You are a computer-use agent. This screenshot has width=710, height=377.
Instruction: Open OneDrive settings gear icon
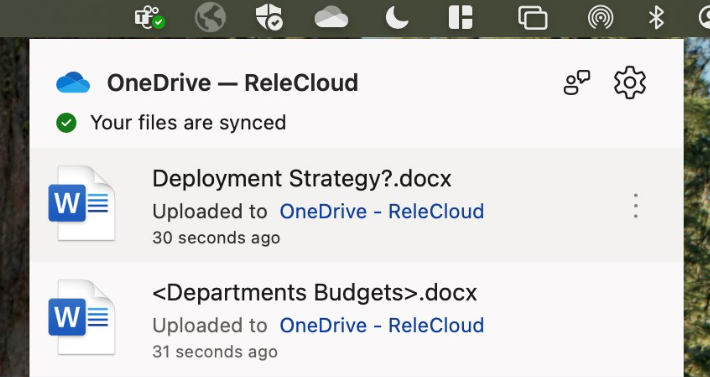point(630,83)
